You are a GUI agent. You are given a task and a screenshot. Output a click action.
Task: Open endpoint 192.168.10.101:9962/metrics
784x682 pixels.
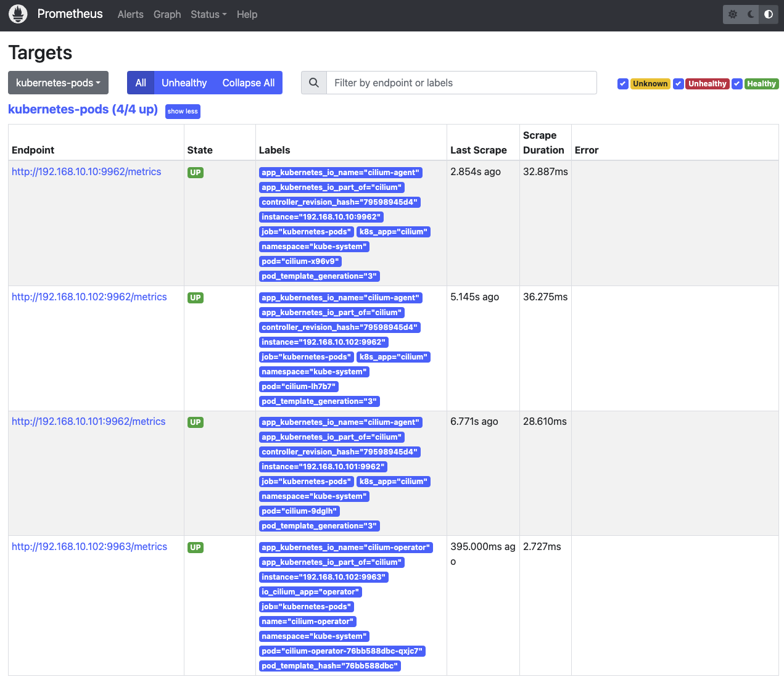(89, 421)
